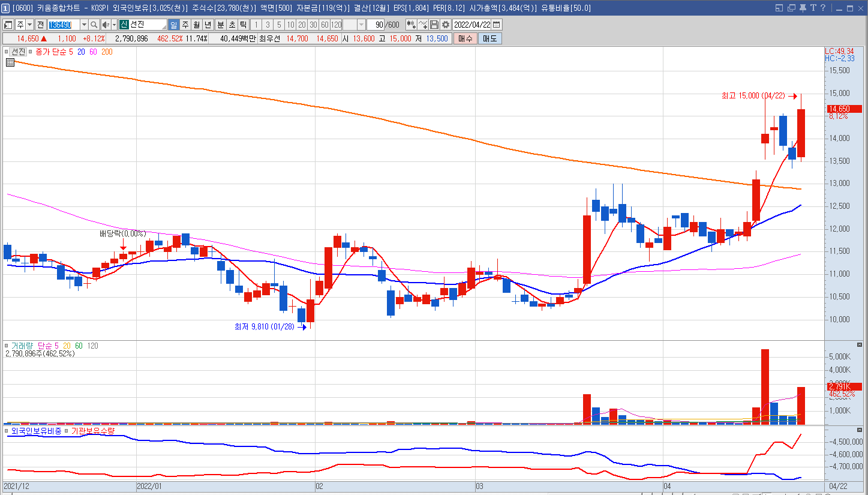
Task: Click the foreign ownership panel expand icon
Action: click(859, 430)
